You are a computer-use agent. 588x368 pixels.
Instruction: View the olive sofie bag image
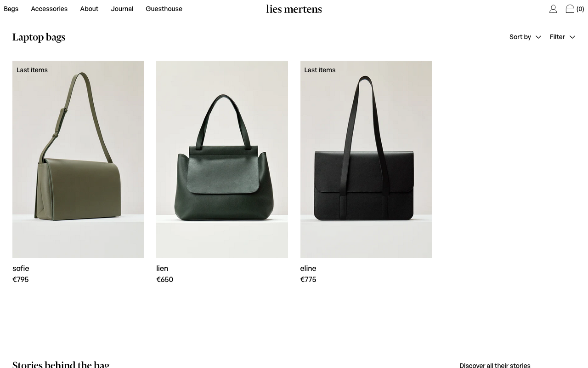click(x=78, y=159)
